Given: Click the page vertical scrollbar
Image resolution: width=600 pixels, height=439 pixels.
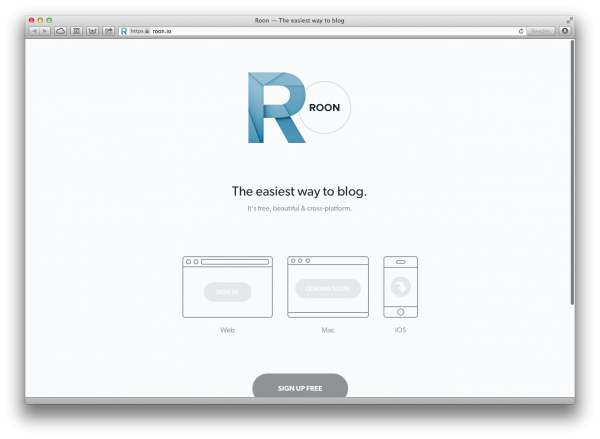Looking at the screenshot, I should click(x=572, y=172).
